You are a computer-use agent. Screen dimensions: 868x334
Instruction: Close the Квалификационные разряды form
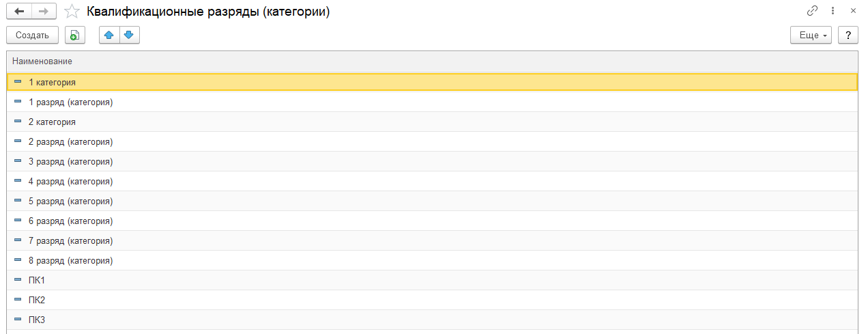(853, 12)
